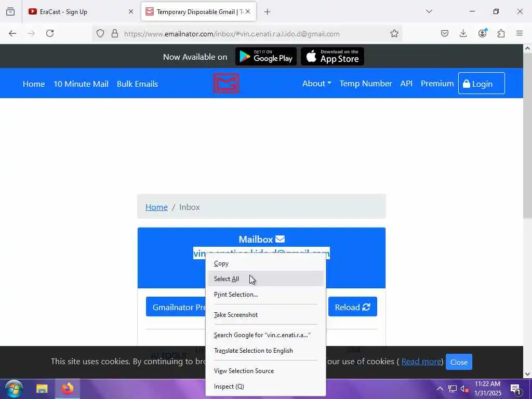Viewport: 532px width, 399px height.
Task: Click the Home breadcrumb link
Action: (x=156, y=207)
